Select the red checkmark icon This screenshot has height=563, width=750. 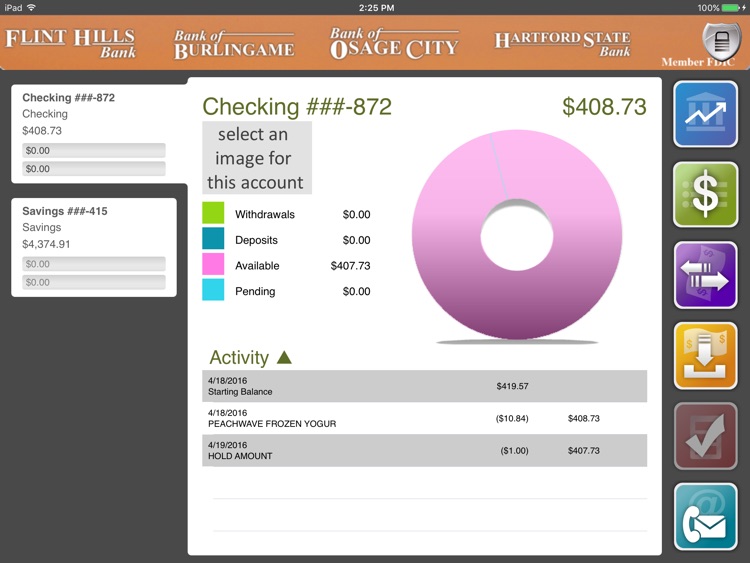tap(705, 435)
